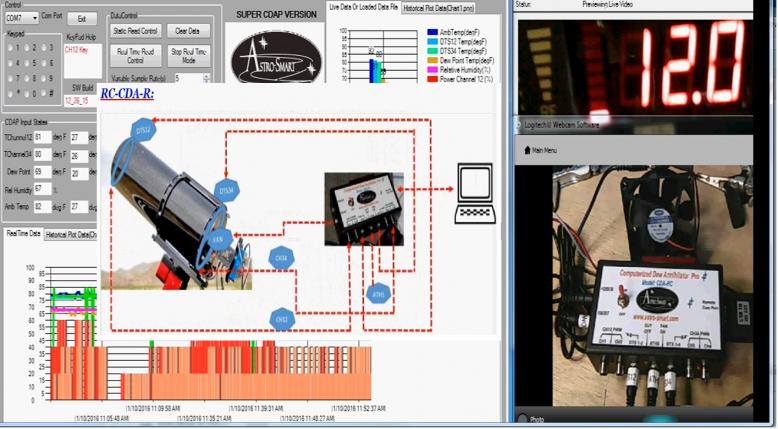The height and width of the screenshot is (429, 778).
Task: Click the 1/10/2016 11:52:37 AM axis label
Action: 358,408
